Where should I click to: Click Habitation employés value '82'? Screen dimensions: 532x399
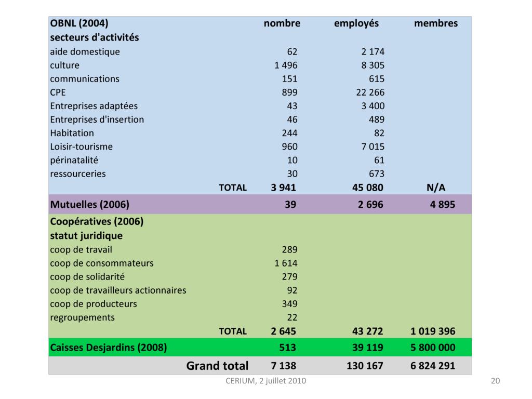point(379,133)
